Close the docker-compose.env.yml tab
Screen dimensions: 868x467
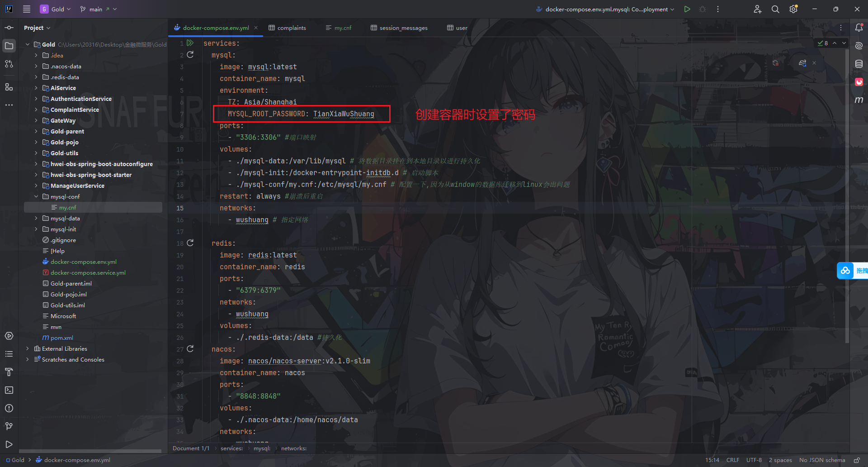256,28
